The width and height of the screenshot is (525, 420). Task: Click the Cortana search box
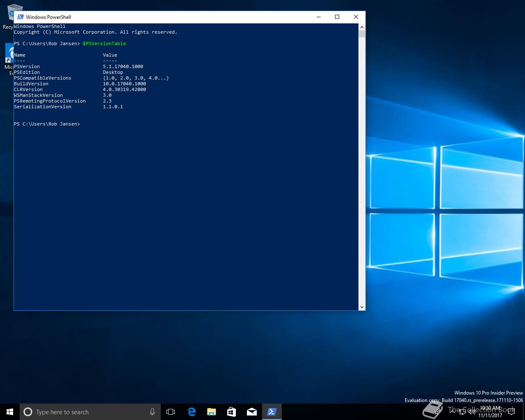tap(89, 412)
